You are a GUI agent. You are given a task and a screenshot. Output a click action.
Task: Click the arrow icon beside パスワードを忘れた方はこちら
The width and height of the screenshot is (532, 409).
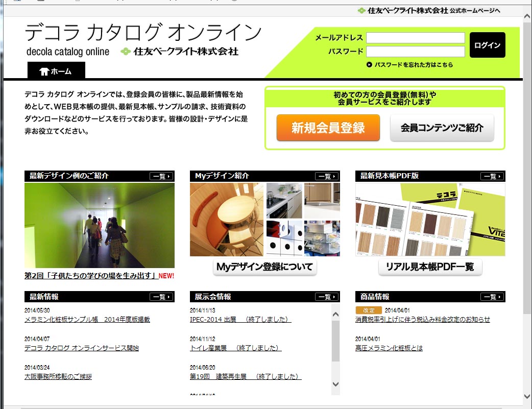(x=369, y=65)
